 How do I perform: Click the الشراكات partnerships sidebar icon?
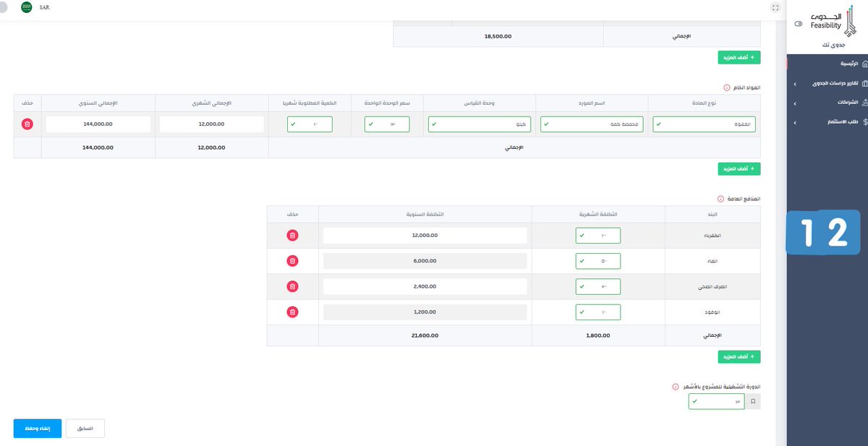click(x=866, y=103)
